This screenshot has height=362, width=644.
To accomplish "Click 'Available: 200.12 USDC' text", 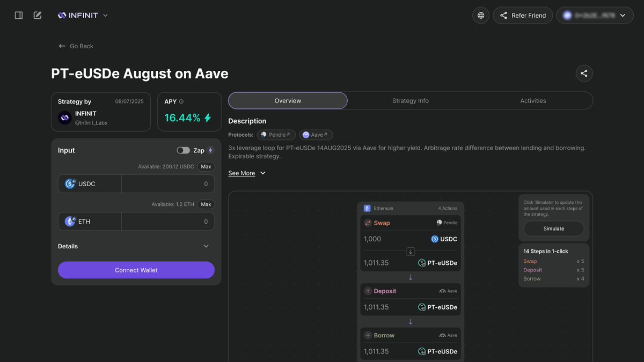I will click(166, 167).
